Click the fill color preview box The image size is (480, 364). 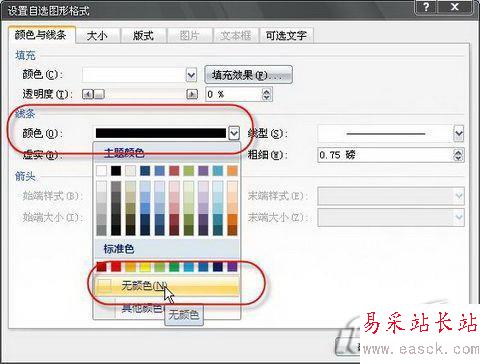[x=134, y=75]
